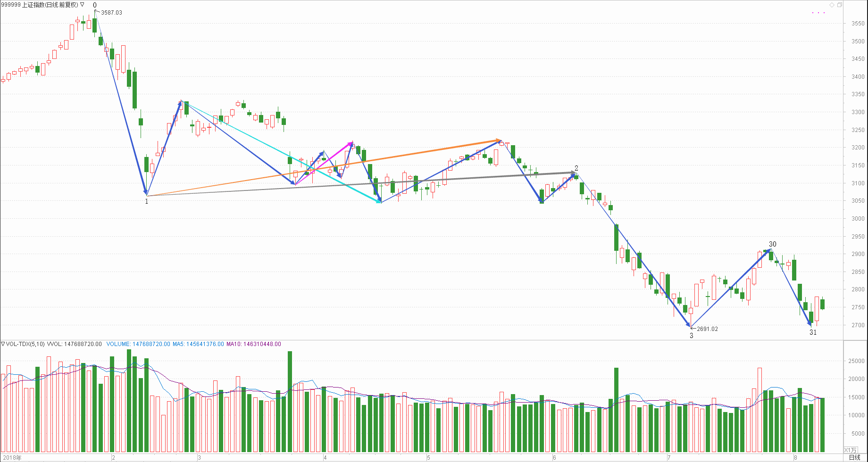The width and height of the screenshot is (868, 462).
Task: Select wave marker labeled 30
Action: pyautogui.click(x=772, y=244)
